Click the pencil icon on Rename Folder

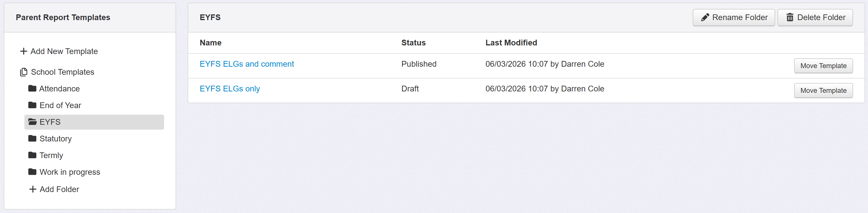click(x=705, y=18)
